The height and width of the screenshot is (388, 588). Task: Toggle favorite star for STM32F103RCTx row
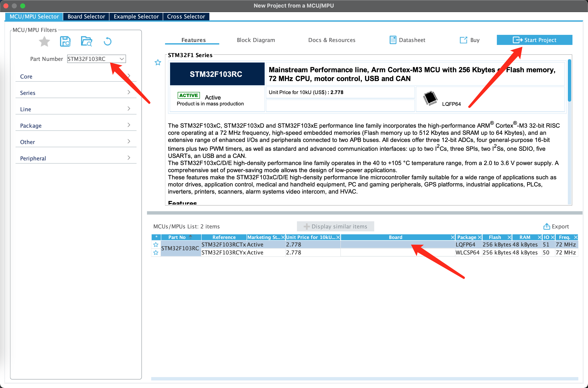[156, 245]
